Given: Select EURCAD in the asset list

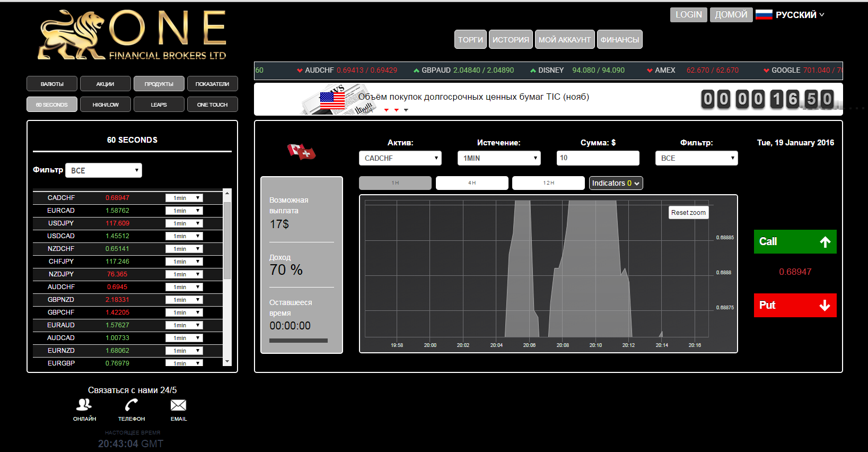Looking at the screenshot, I should [128, 211].
